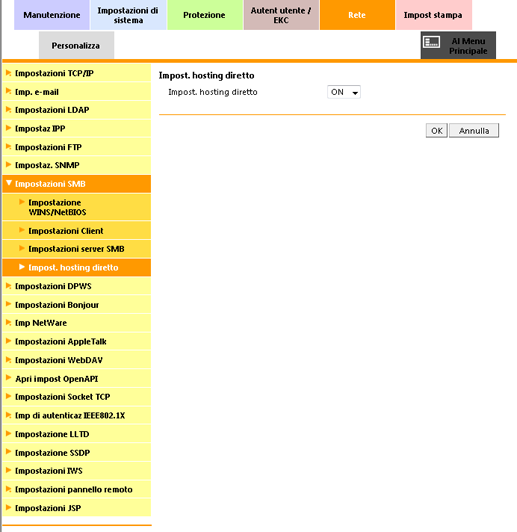
Task: Click arrow icon beside Impostaz IPP
Action: 9,128
